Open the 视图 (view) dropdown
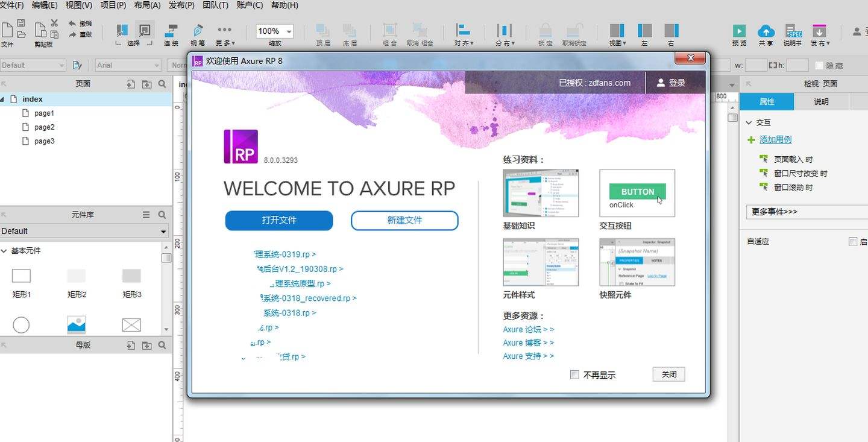The height and width of the screenshot is (442, 868). 617,35
